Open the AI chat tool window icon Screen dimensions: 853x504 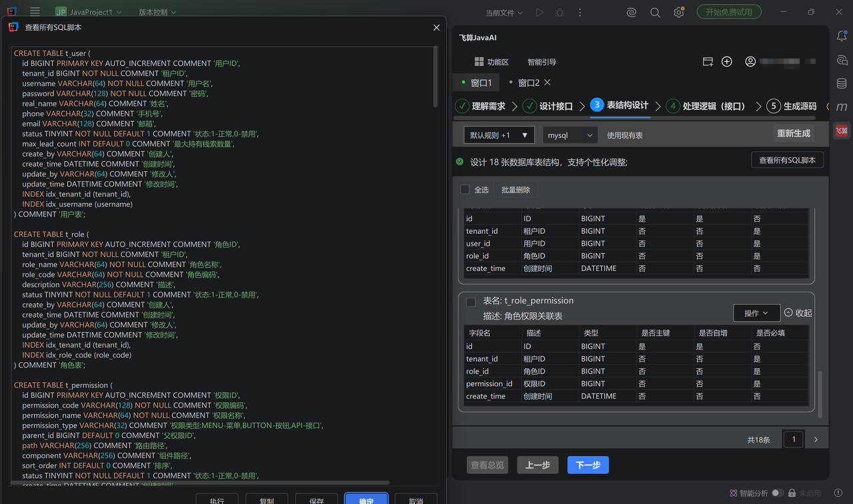(x=842, y=61)
